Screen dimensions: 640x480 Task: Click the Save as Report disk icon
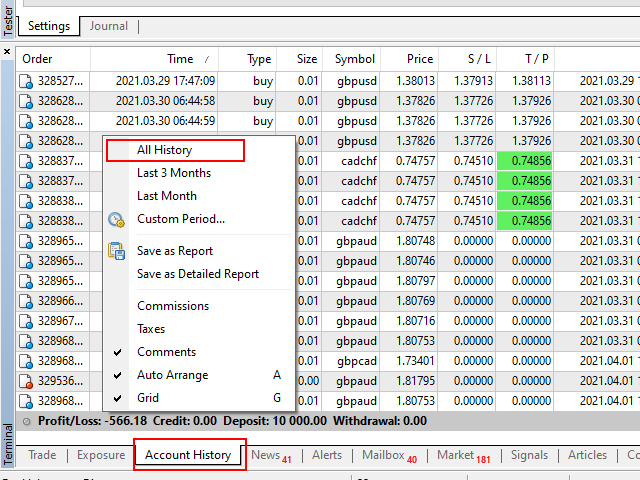click(x=116, y=251)
